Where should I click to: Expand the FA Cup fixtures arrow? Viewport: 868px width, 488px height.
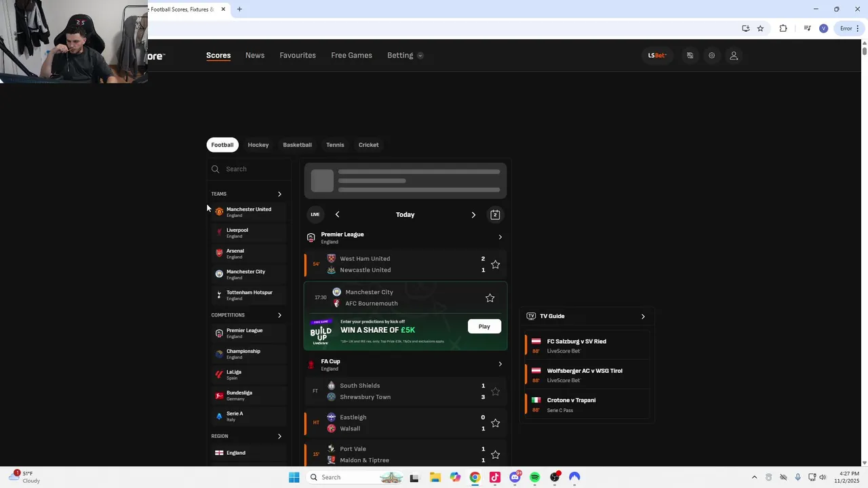pyautogui.click(x=500, y=364)
